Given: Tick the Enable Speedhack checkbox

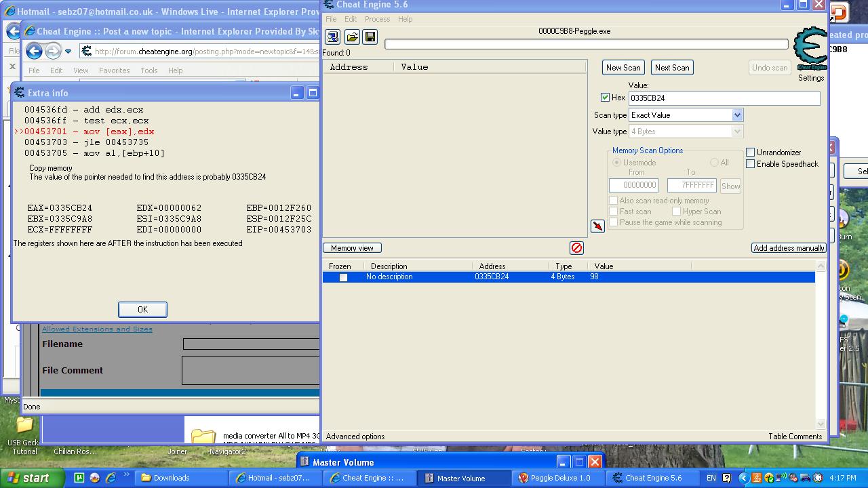Looking at the screenshot, I should click(751, 164).
